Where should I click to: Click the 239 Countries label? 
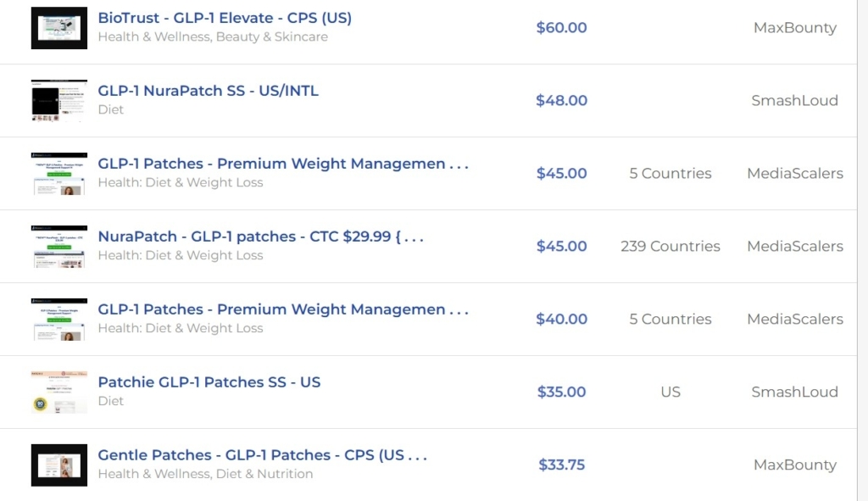(x=670, y=247)
